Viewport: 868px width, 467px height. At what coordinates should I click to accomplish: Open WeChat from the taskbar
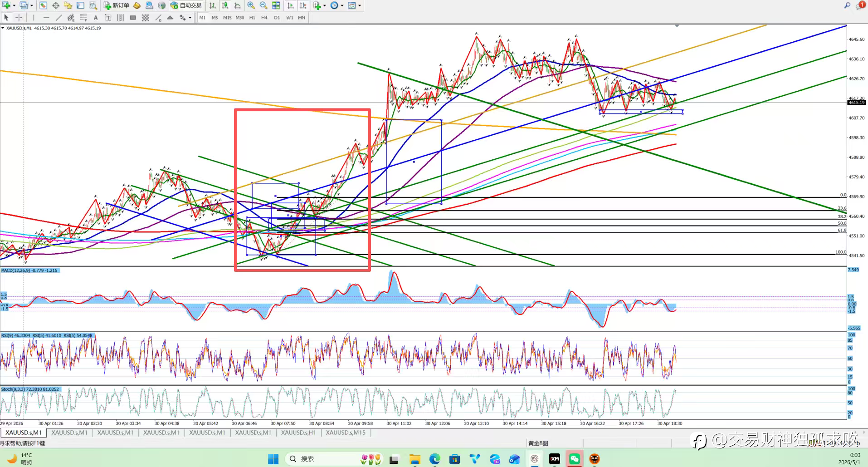click(574, 459)
